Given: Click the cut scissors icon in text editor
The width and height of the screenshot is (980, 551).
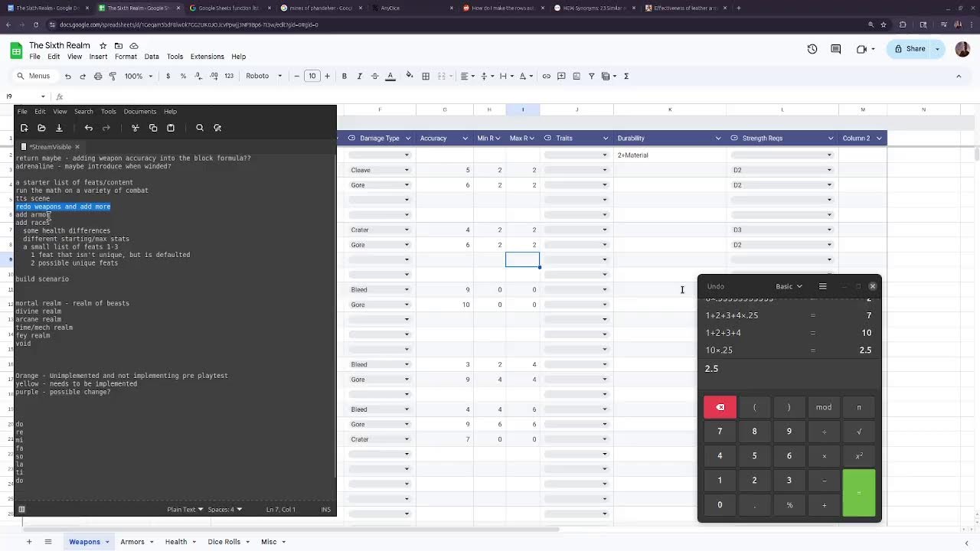Looking at the screenshot, I should coord(136,128).
